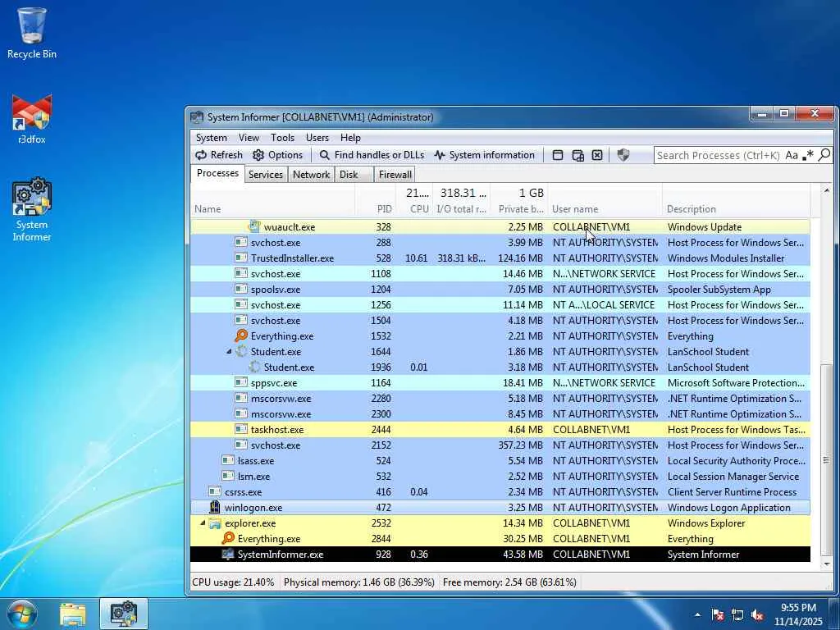The image size is (840, 630).
Task: Click the process list scrollbar up arrow
Action: (x=827, y=190)
